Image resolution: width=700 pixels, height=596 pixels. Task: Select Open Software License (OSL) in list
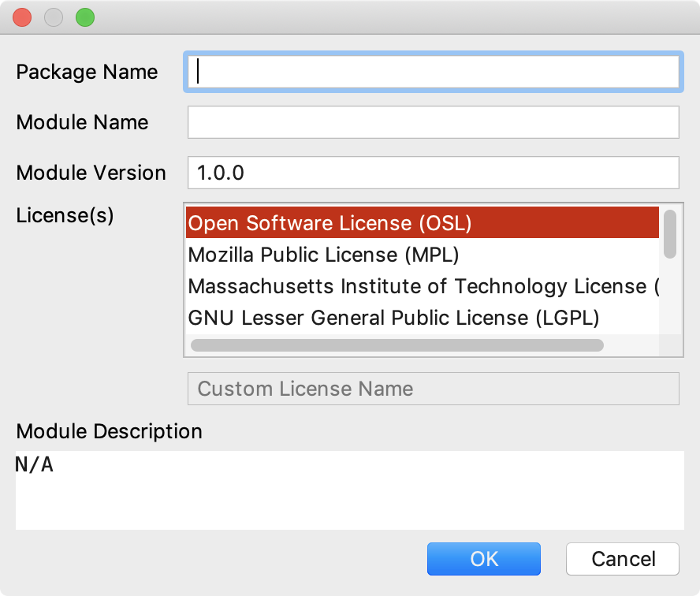[423, 223]
